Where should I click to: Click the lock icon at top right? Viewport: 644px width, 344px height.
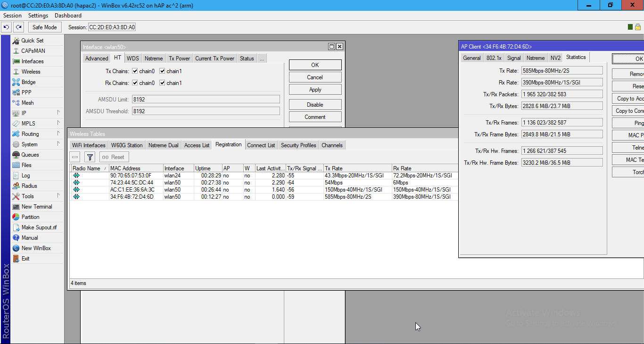tap(637, 27)
